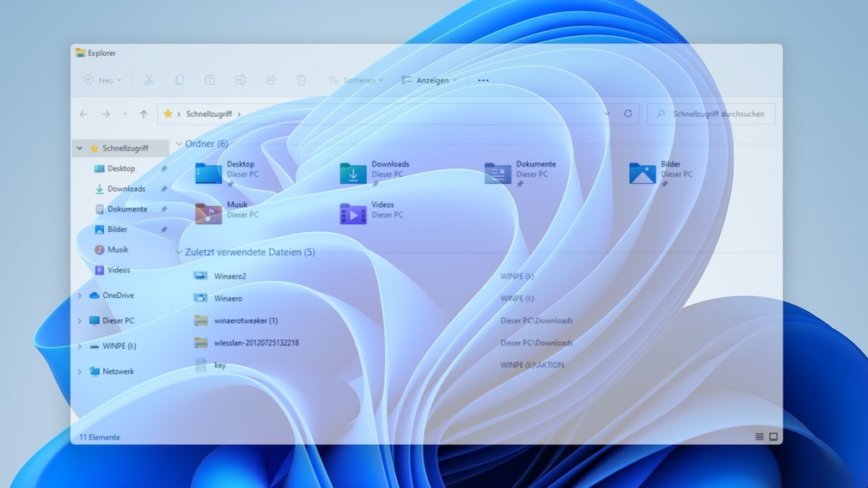This screenshot has width=868, height=488.
Task: Select the Videos folder icon in Ordner
Action: (x=353, y=214)
